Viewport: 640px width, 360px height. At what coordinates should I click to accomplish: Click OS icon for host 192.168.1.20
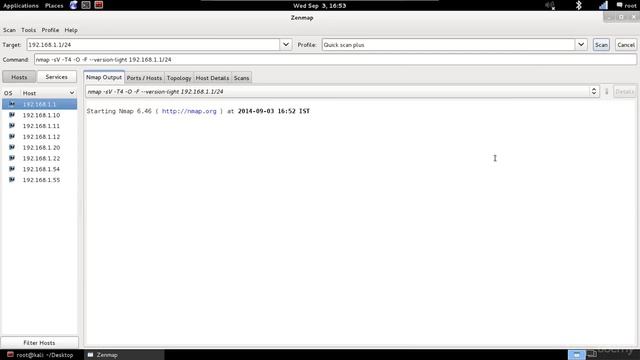[12, 147]
